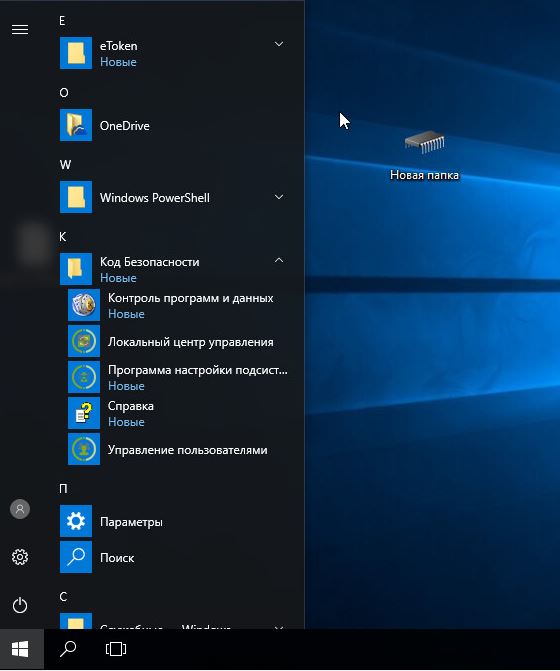Click the letter П group header
The width and height of the screenshot is (560, 671).
tap(63, 488)
